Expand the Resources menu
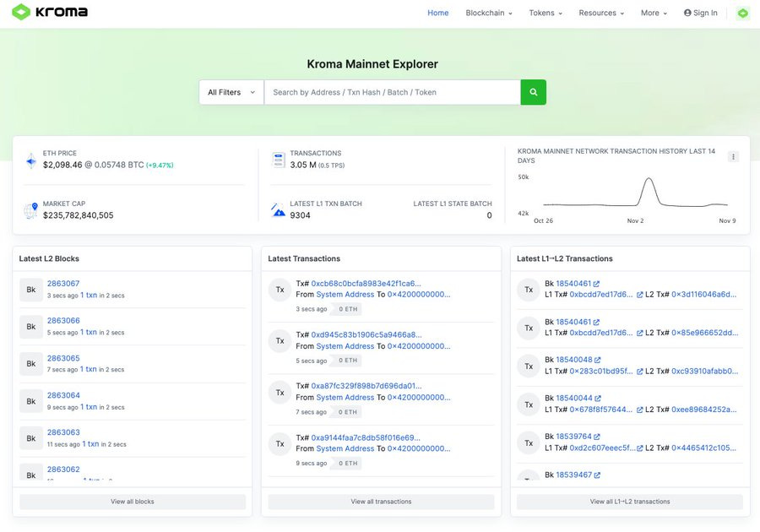 [x=601, y=13]
